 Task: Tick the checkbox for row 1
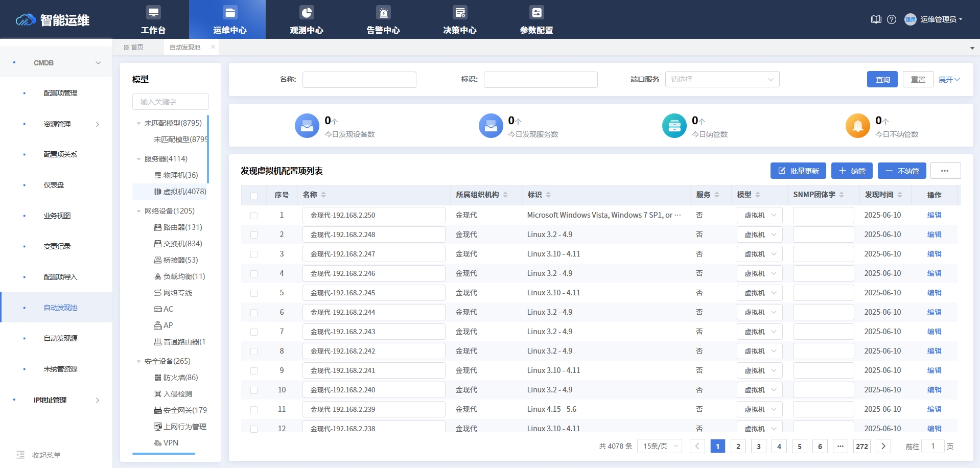click(254, 216)
